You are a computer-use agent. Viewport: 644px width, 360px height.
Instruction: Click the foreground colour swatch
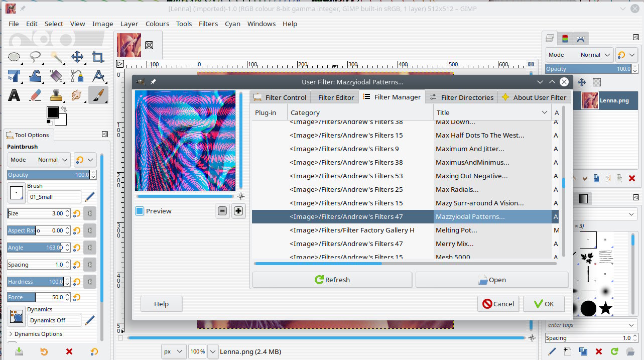click(x=52, y=112)
